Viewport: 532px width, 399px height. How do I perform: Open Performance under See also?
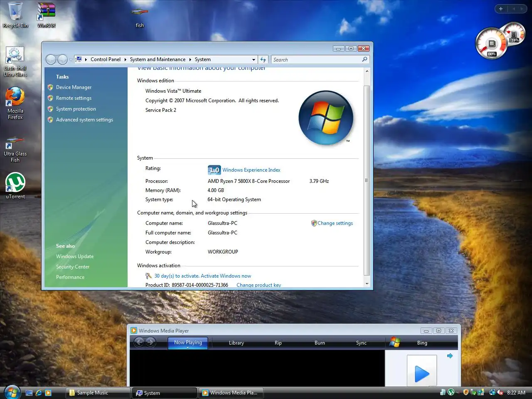pos(70,277)
